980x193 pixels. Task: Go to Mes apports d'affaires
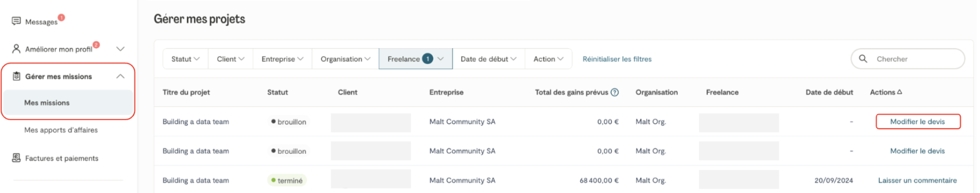[61, 130]
